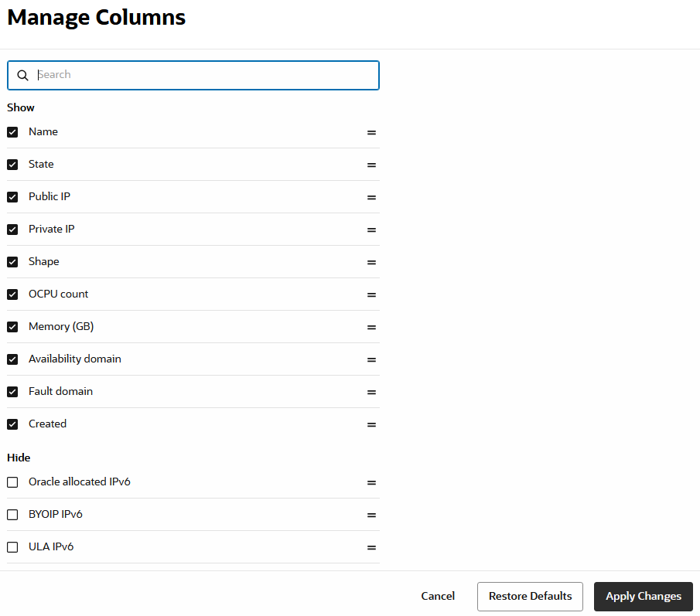Check the ULA IPv6 checkbox
The width and height of the screenshot is (700, 616).
point(12,546)
